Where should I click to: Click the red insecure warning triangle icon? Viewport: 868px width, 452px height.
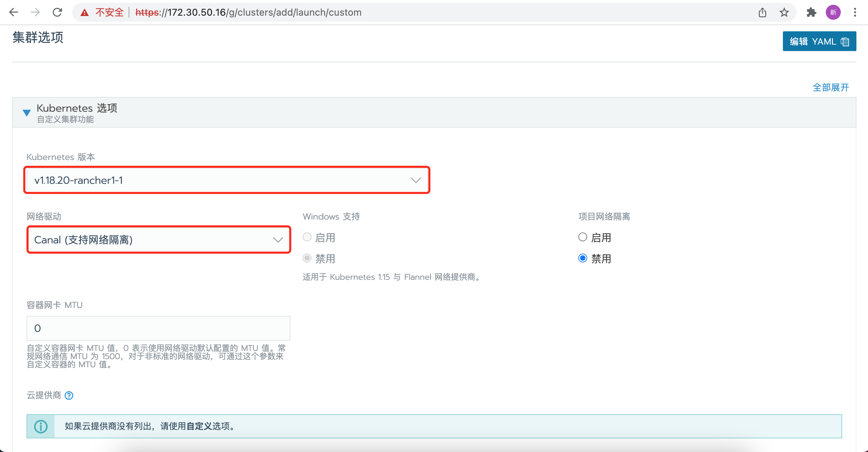(x=84, y=13)
